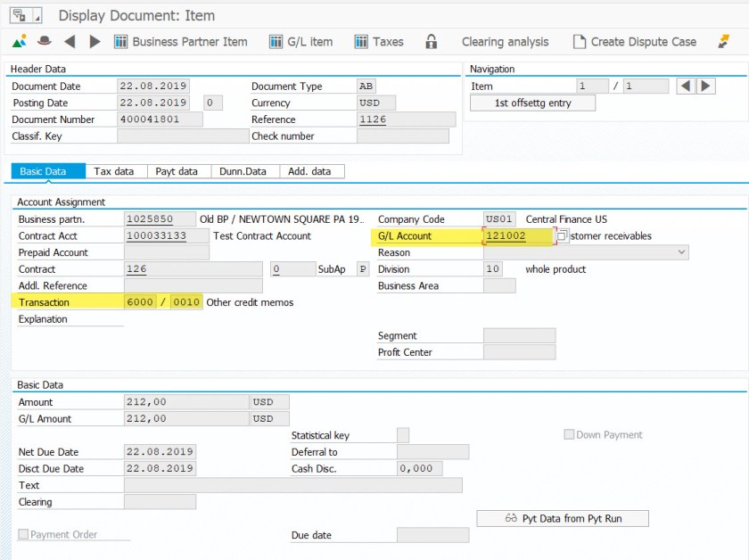Click Navigation next item arrow button
Screen dimensions: 749x560
(x=705, y=86)
